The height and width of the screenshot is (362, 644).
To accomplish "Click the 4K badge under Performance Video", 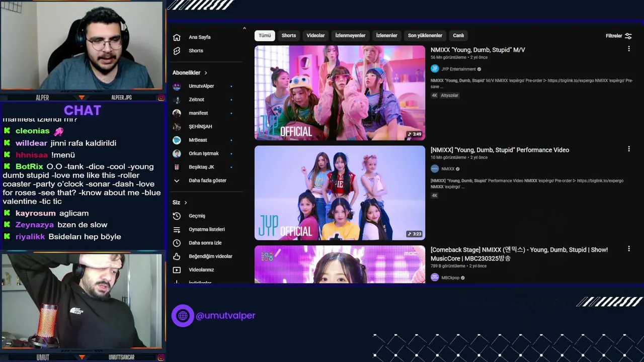I will [x=435, y=195].
